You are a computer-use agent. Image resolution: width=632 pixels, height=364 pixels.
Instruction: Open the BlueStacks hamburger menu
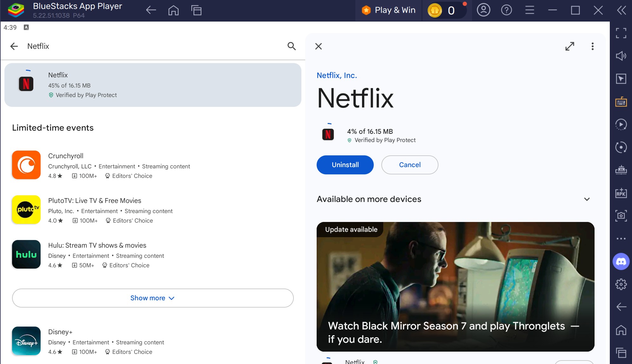click(530, 10)
